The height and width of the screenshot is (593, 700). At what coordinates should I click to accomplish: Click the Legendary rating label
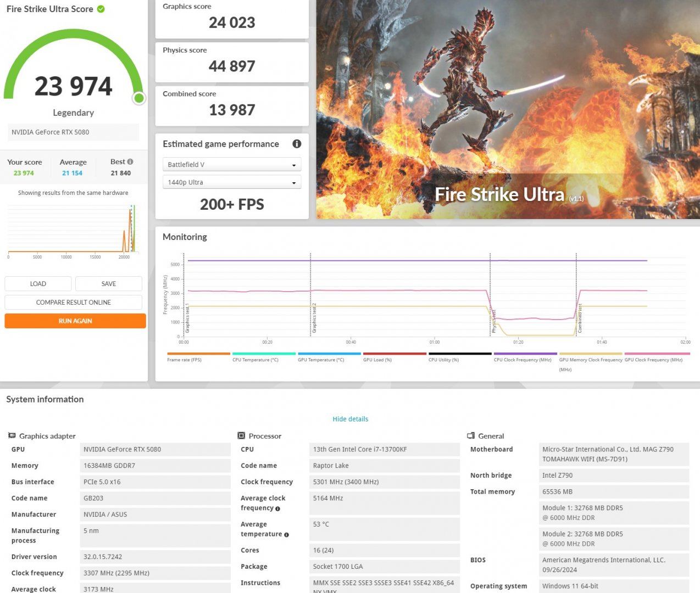coord(73,113)
